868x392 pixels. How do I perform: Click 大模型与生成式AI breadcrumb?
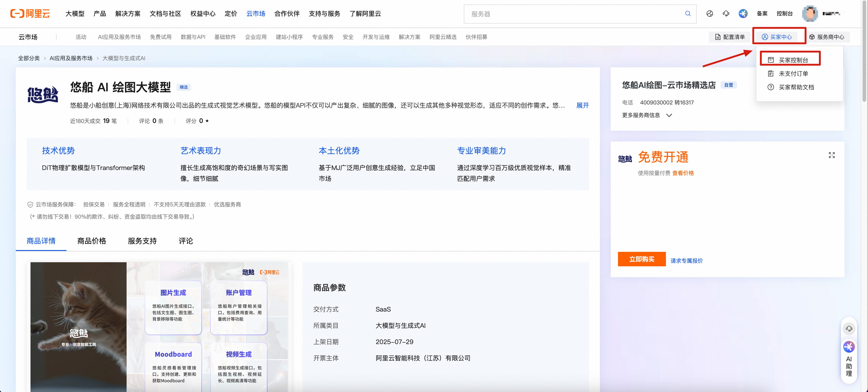click(124, 58)
